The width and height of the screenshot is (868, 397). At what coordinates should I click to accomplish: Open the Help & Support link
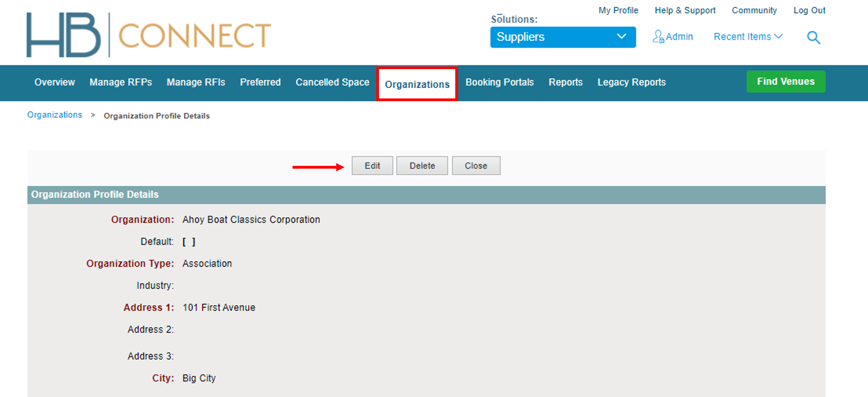pyautogui.click(x=685, y=11)
